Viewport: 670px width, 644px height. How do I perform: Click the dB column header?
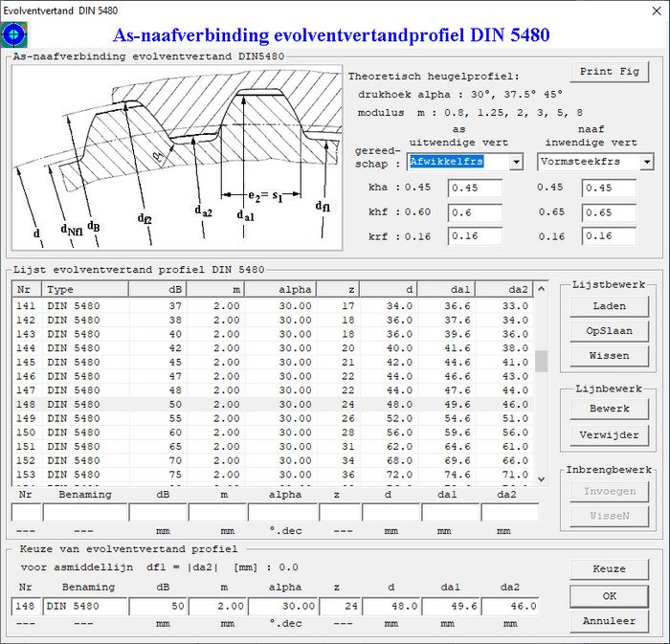[x=157, y=290]
